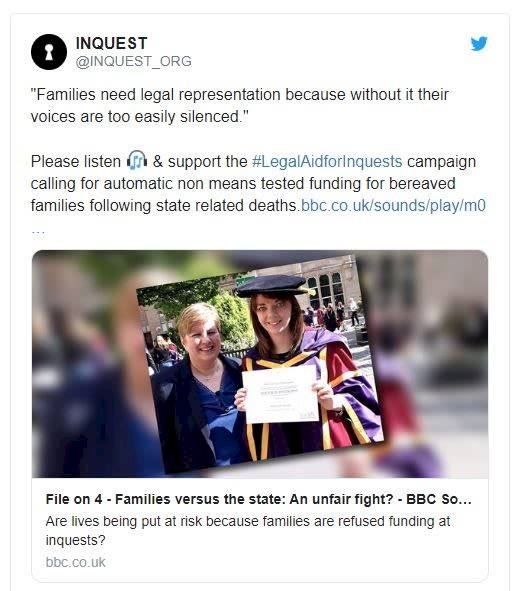Open the graduation photo card thumbnail
The image size is (521, 591).
(260, 364)
